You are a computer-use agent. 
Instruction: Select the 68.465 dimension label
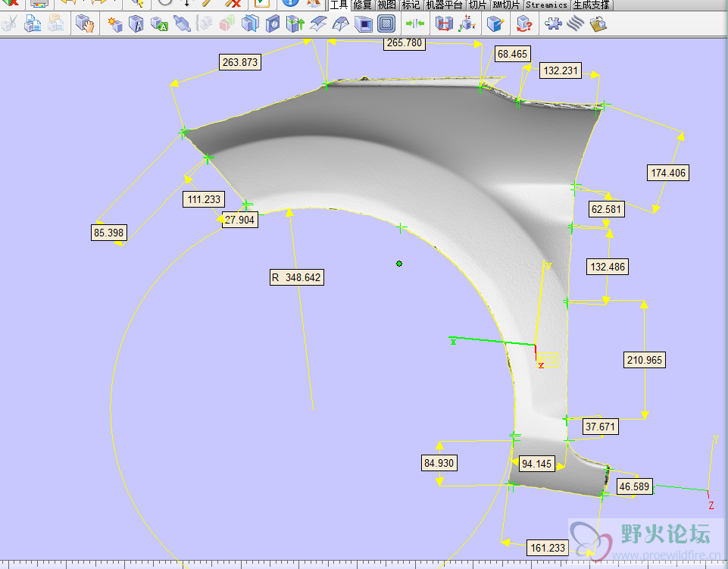point(513,54)
